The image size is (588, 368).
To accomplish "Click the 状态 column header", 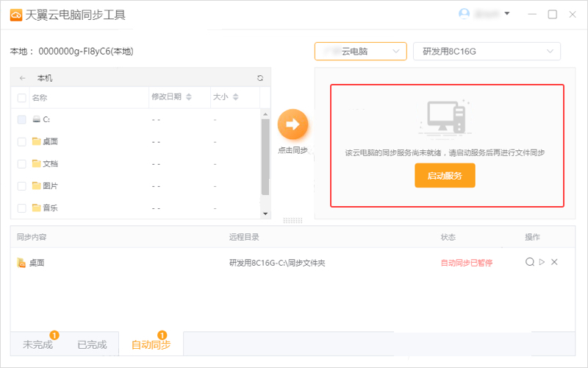I will click(x=448, y=237).
